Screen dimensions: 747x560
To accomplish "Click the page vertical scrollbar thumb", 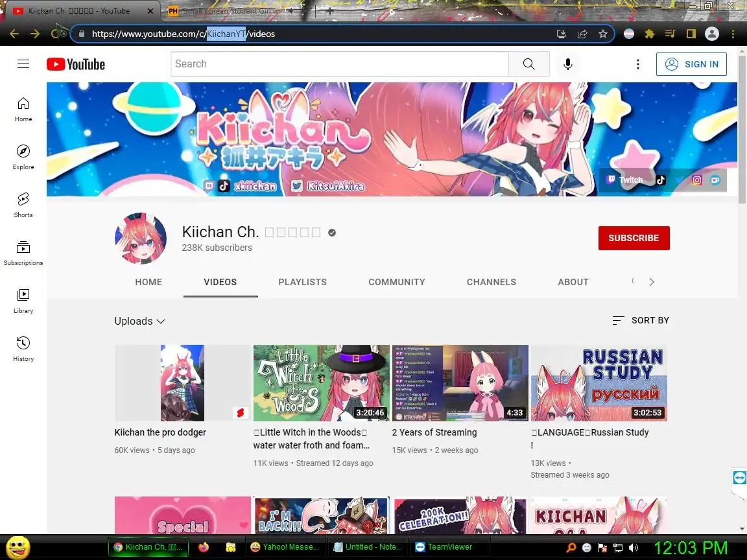I will point(742,128).
